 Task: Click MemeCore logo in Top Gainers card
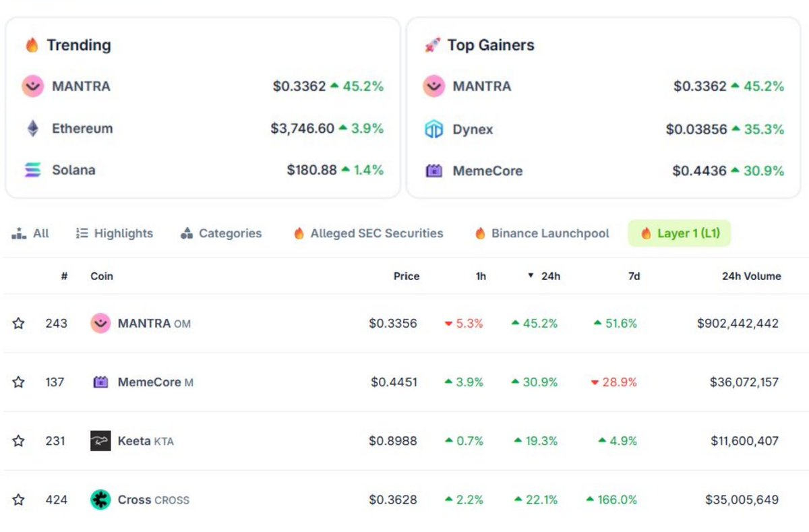point(433,171)
